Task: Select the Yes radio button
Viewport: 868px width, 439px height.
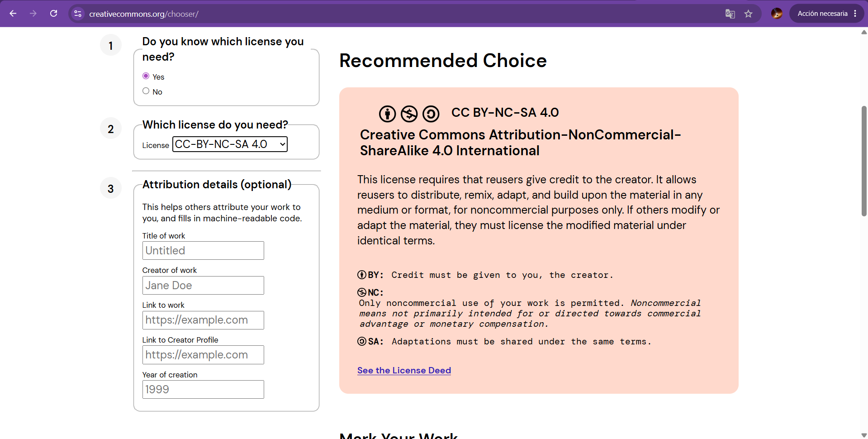Action: [x=146, y=76]
